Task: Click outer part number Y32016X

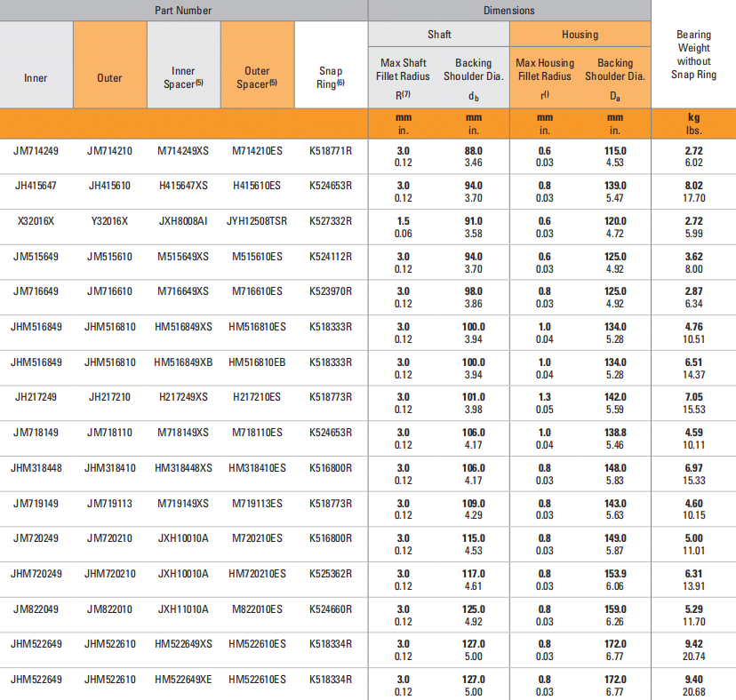Action: (x=109, y=221)
